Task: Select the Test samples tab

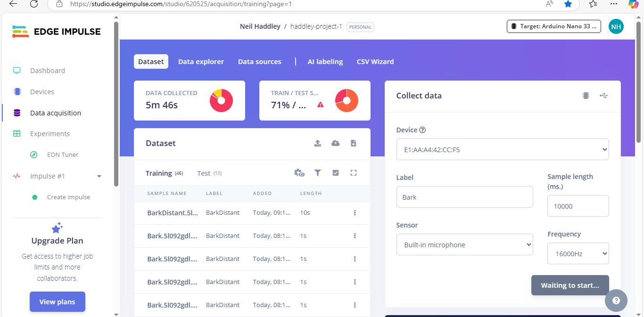Action: pyautogui.click(x=209, y=173)
